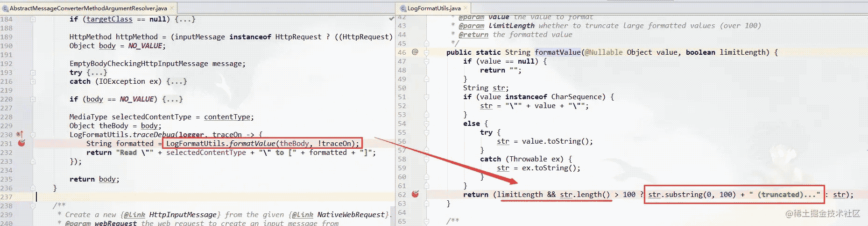Click '@Nullable' annotation on line 46
The width and height of the screenshot is (868, 226).
tap(604, 52)
